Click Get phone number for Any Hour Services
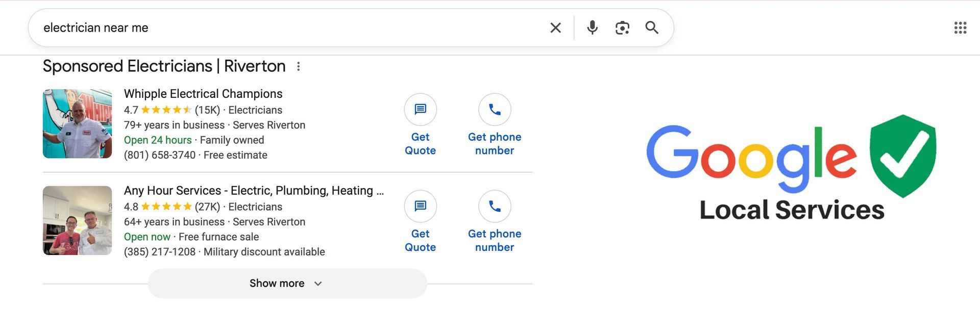The width and height of the screenshot is (980, 309). 495,240
